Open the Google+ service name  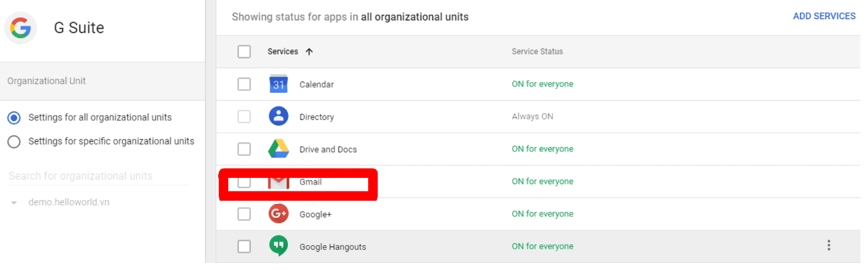point(315,215)
